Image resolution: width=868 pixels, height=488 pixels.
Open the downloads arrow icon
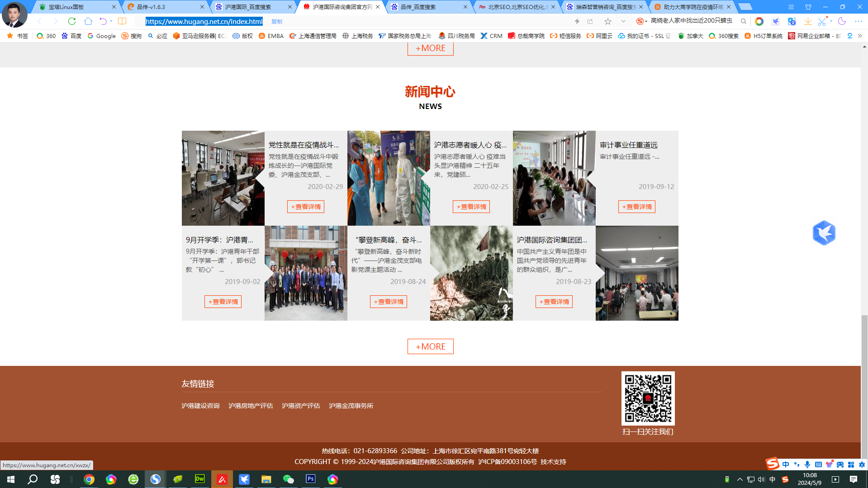coord(807,21)
